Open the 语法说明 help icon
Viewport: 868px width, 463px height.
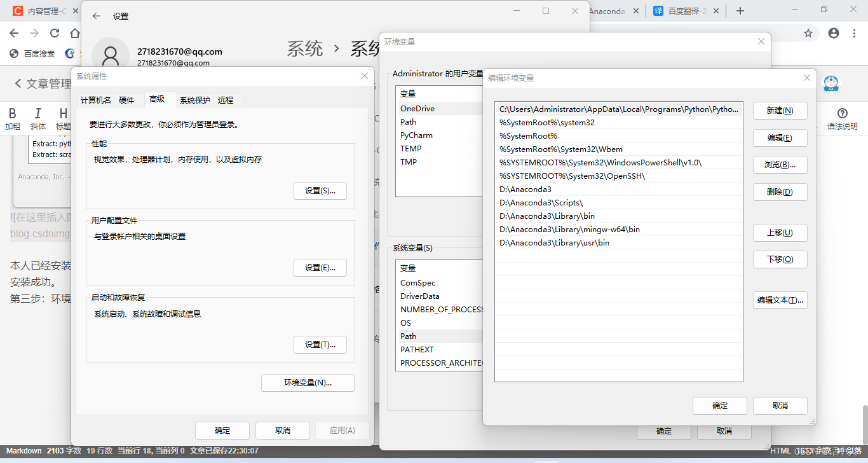click(843, 119)
